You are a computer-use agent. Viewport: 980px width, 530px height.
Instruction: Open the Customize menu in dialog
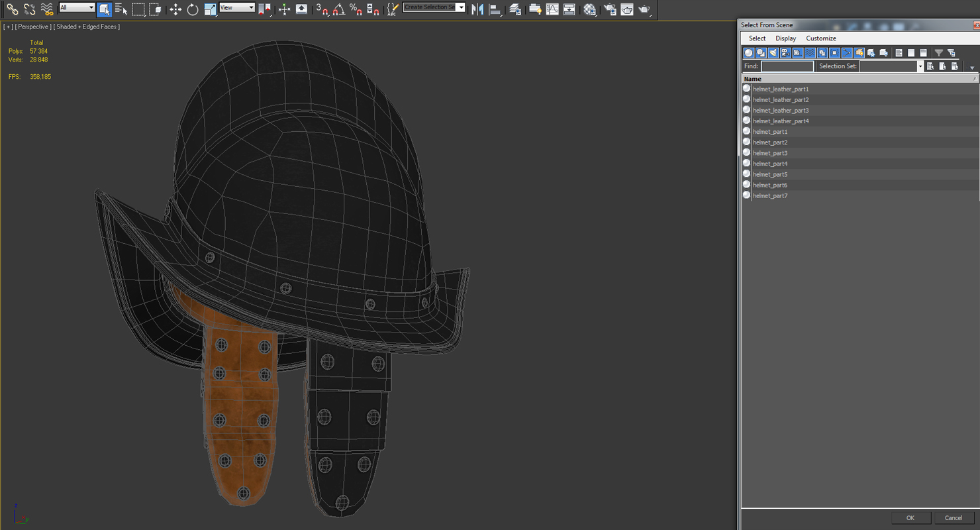[821, 38]
